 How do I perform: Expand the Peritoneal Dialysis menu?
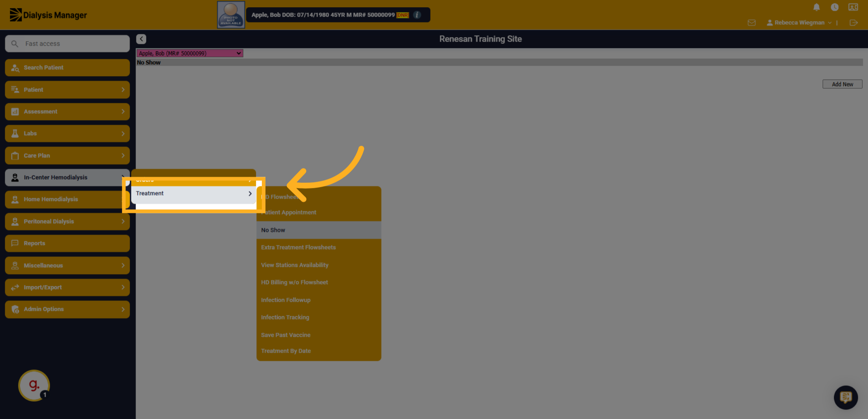pyautogui.click(x=67, y=221)
